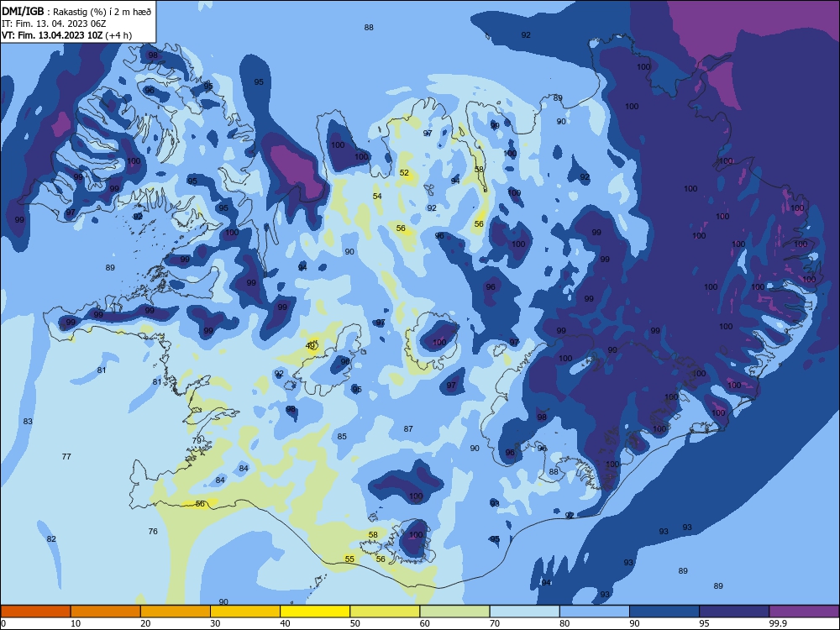Click the '95' legend scale label
840x630 pixels.
click(x=705, y=623)
